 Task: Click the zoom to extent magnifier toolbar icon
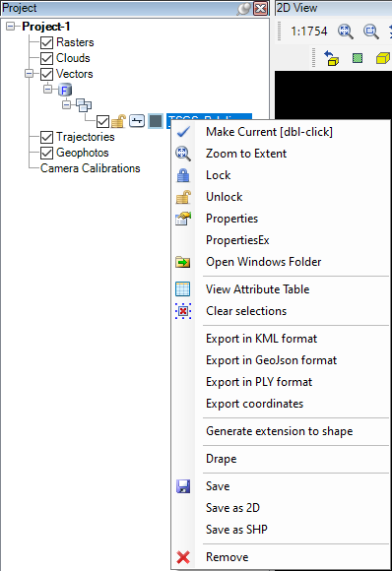[346, 32]
